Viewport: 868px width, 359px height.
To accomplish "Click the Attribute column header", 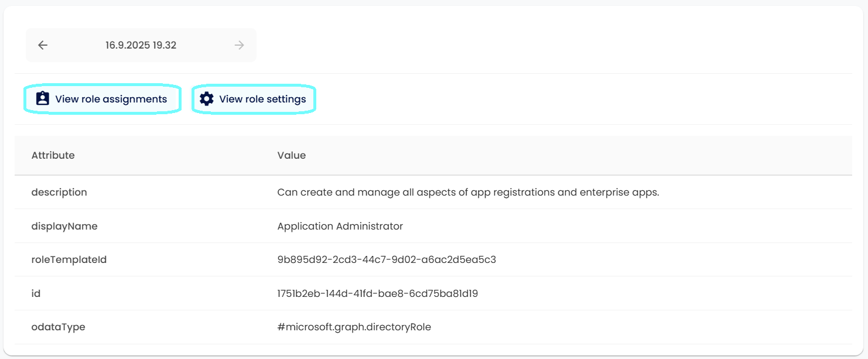I will click(53, 156).
